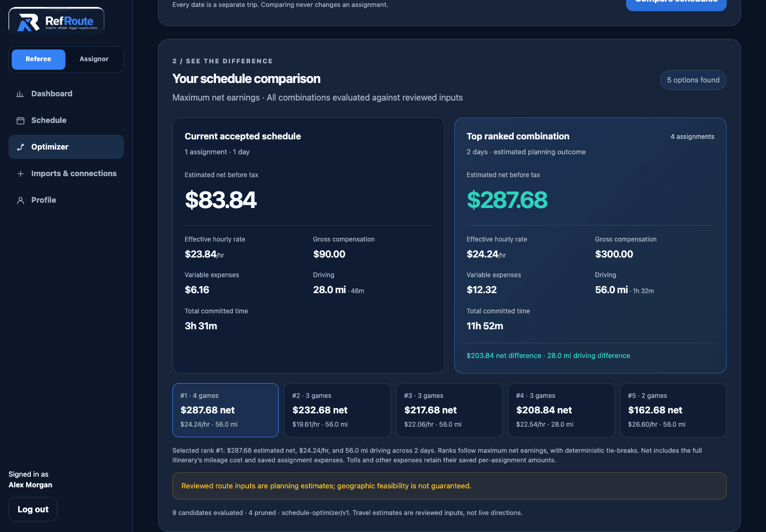Click the $300.00 gross compensation value

tap(614, 254)
